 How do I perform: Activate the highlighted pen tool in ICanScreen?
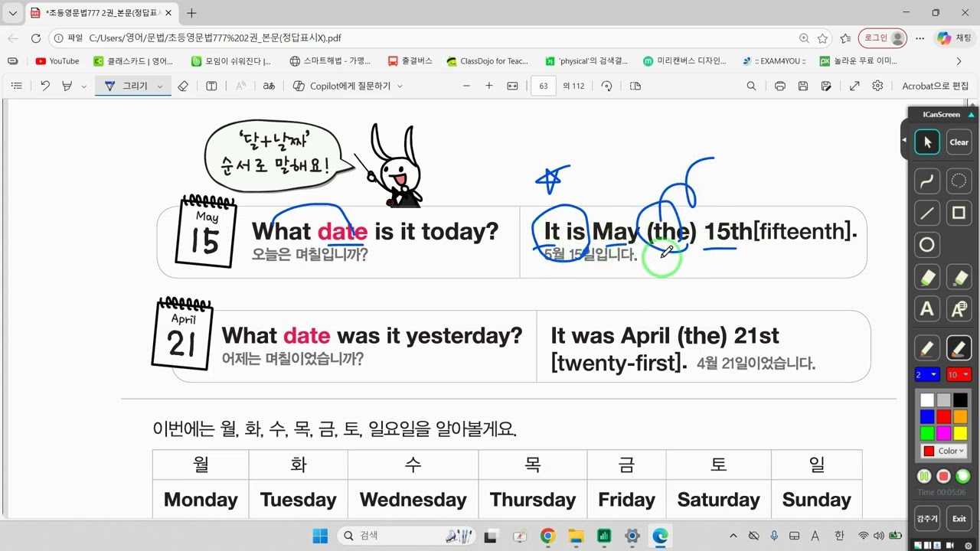[x=959, y=348]
